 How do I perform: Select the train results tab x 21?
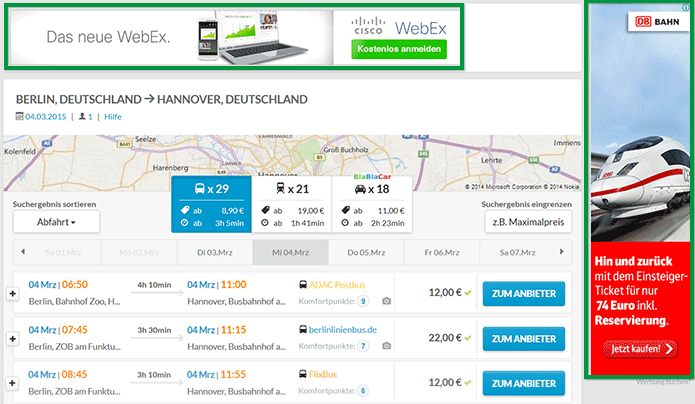point(292,204)
